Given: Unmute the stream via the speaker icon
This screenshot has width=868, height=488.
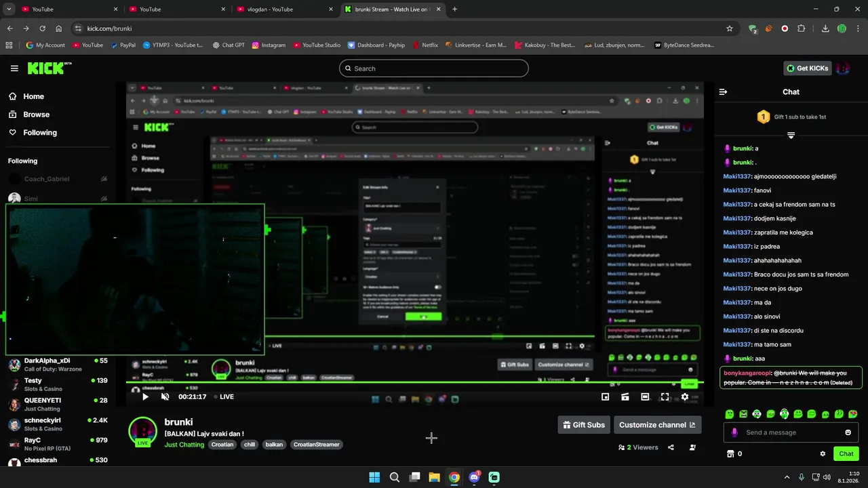Looking at the screenshot, I should 165,396.
